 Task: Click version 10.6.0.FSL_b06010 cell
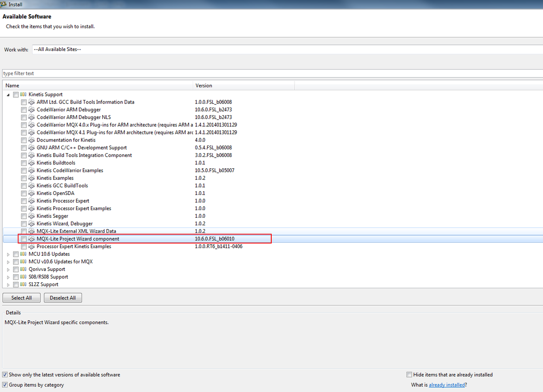pyautogui.click(x=214, y=239)
